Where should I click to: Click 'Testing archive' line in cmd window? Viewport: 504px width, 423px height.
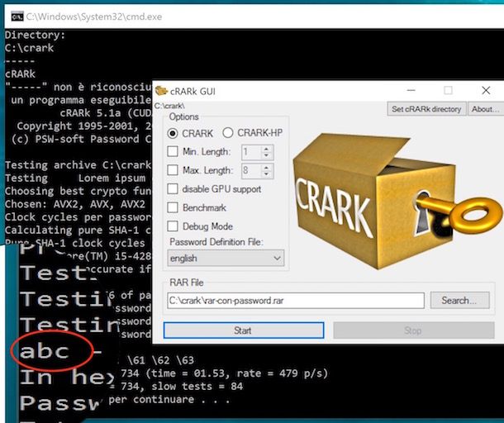[x=78, y=165]
